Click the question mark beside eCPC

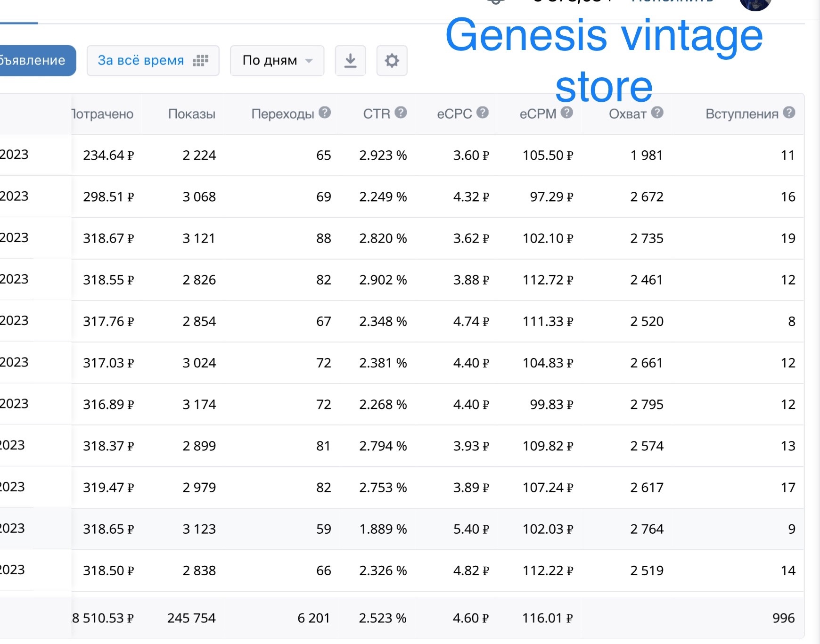click(x=483, y=113)
